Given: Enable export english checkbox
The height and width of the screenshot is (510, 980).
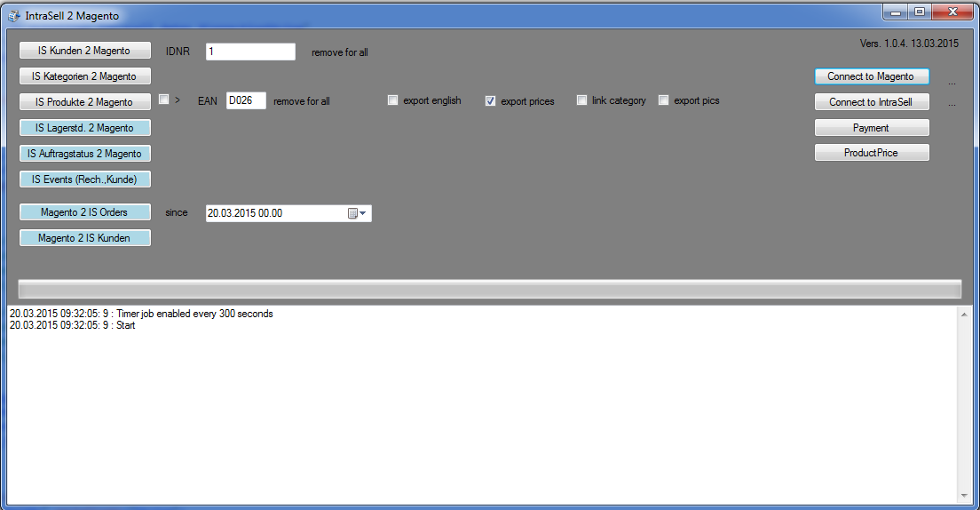Looking at the screenshot, I should (392, 100).
